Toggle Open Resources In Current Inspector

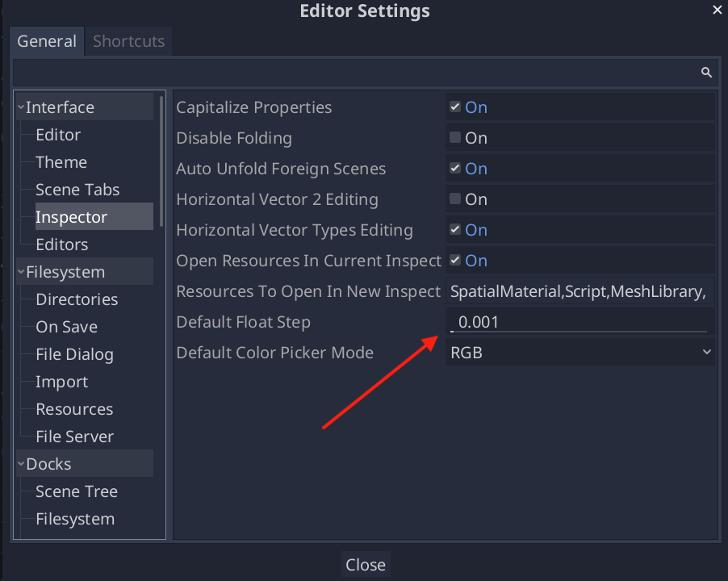[455, 260]
